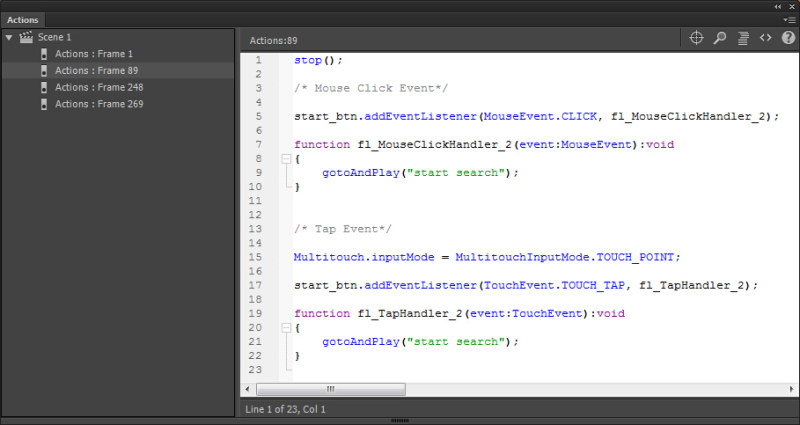
Task: Open the Actions panel options menu
Action: 789,20
